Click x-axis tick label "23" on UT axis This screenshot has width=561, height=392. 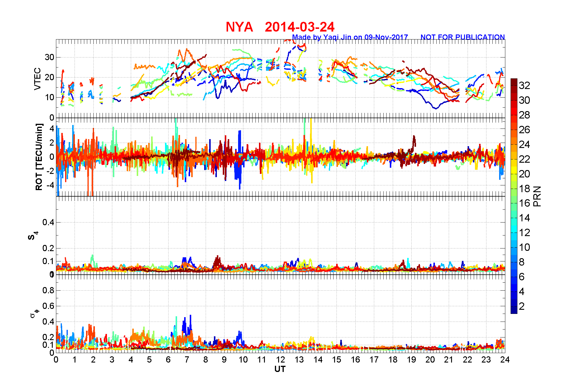(486, 360)
